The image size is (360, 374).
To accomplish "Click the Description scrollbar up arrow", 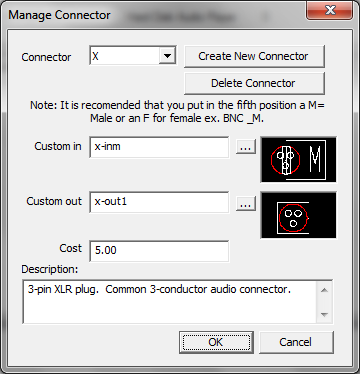I will pyautogui.click(x=324, y=290).
